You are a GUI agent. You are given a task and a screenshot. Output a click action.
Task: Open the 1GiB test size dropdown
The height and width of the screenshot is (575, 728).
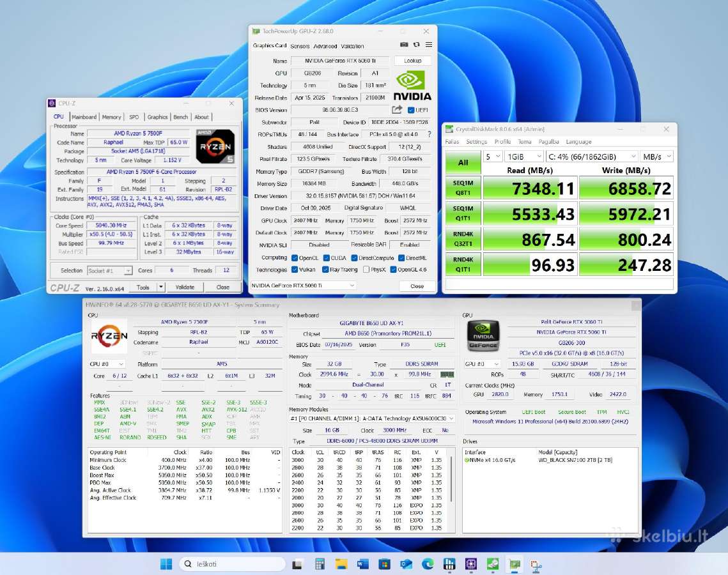(524, 157)
